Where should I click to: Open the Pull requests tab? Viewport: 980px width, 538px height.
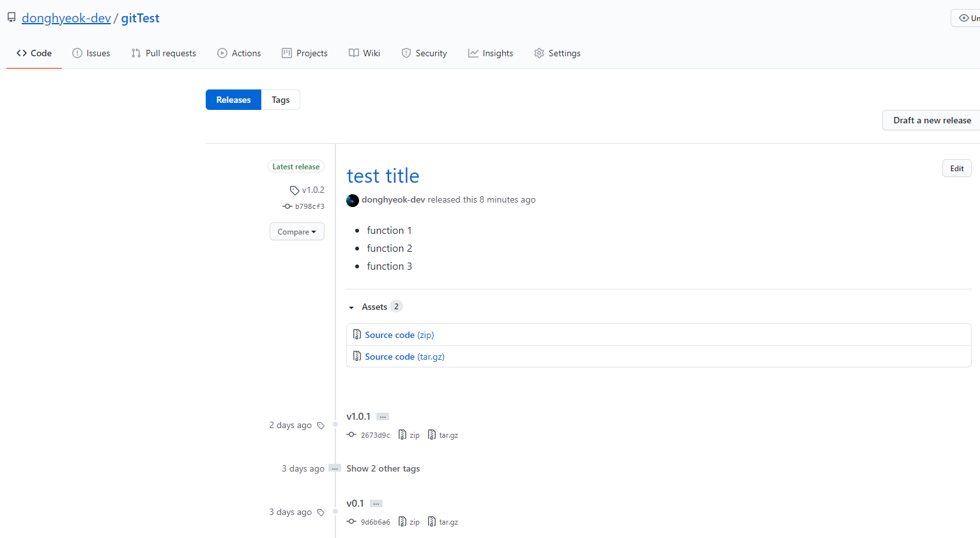point(164,53)
